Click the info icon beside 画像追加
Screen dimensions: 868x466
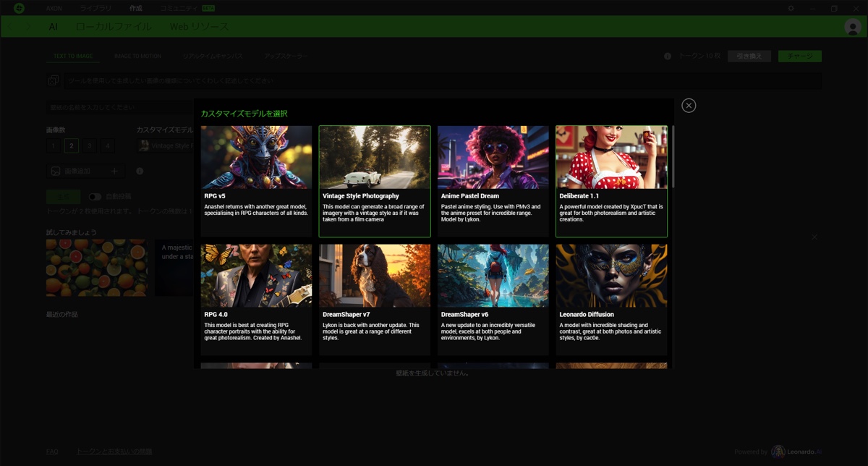tap(140, 171)
